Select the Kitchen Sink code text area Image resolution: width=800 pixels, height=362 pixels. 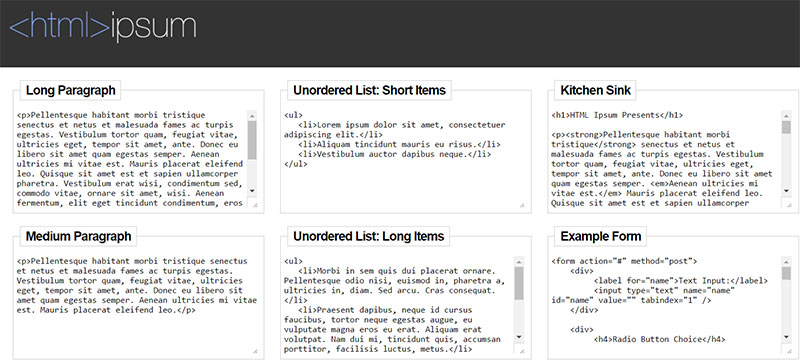670,159
